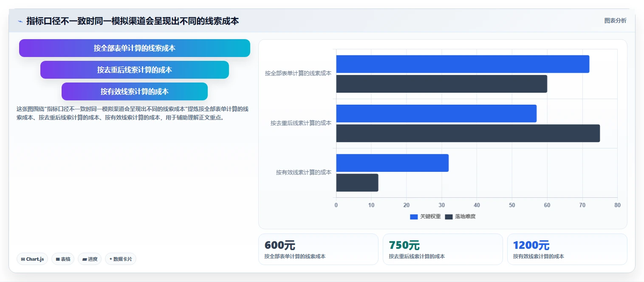Click the 图表分析 label in the header
Viewport: 644px width, 282px height.
615,20
